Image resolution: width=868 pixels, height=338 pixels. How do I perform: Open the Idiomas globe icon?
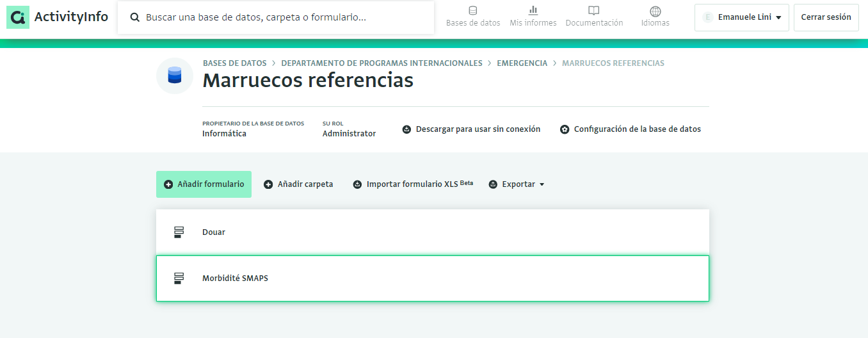coord(655,12)
